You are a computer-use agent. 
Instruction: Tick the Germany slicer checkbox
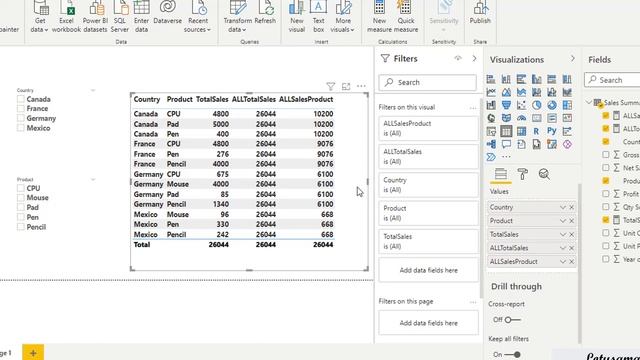21,118
